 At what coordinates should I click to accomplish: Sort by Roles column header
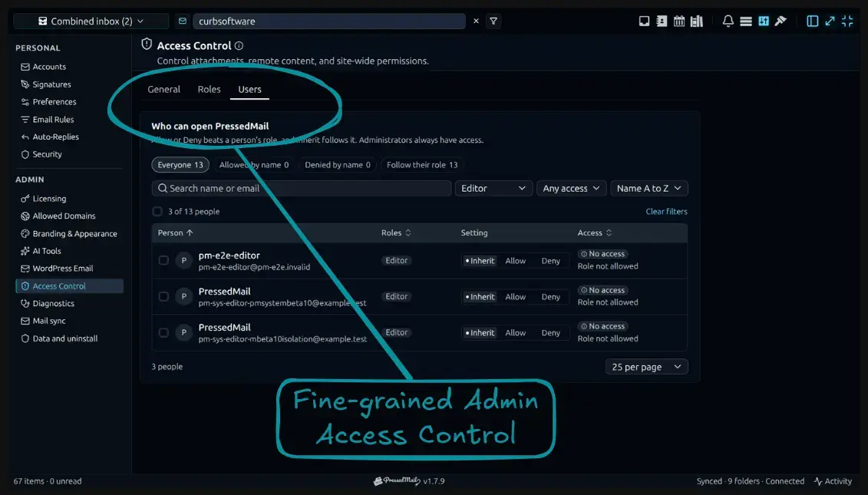(396, 233)
